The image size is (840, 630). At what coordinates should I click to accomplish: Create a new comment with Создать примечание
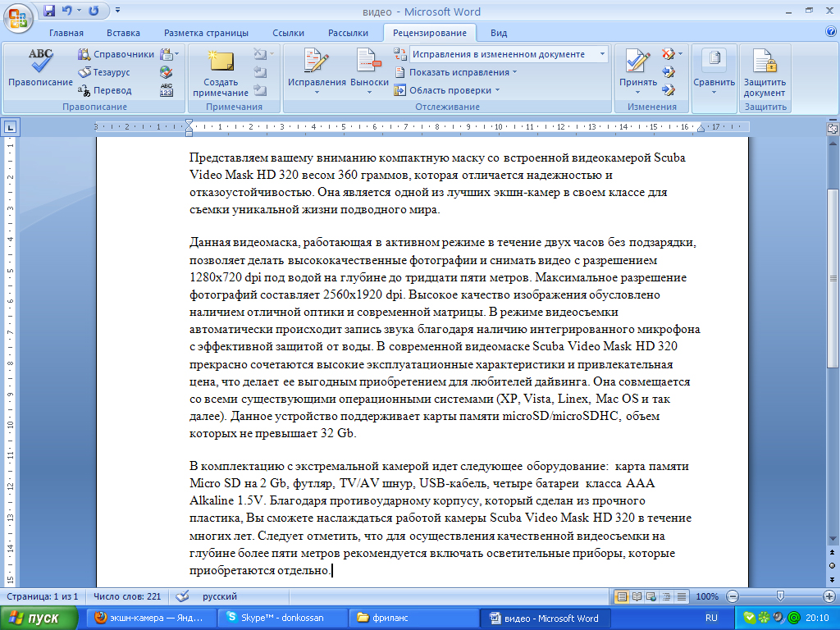pyautogui.click(x=221, y=73)
